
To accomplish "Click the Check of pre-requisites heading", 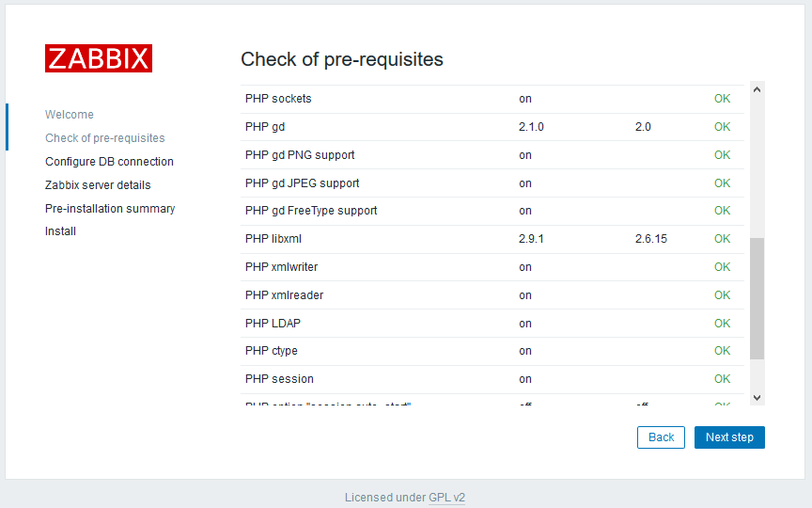I will tap(342, 59).
